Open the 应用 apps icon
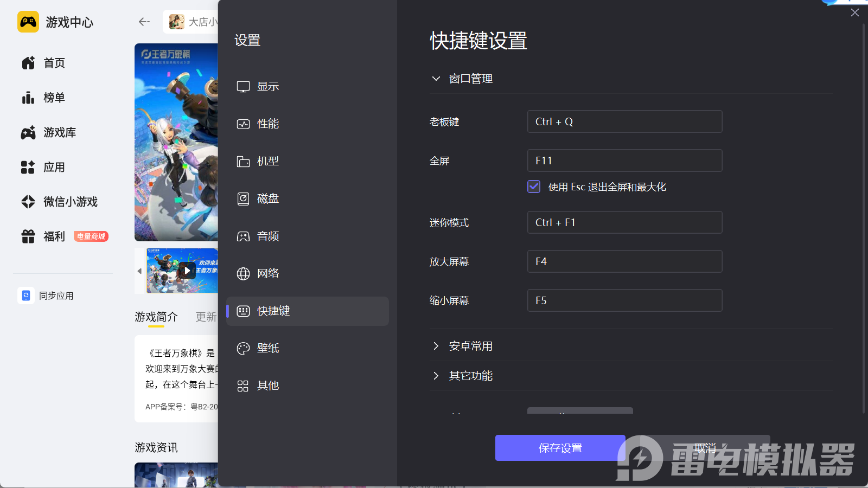This screenshot has height=488, width=868. click(28, 167)
